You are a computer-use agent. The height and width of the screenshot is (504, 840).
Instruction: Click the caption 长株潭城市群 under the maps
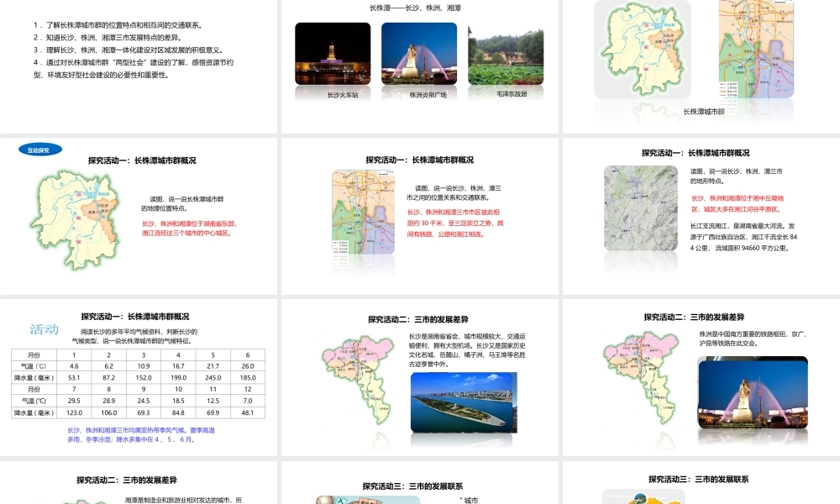tap(704, 112)
